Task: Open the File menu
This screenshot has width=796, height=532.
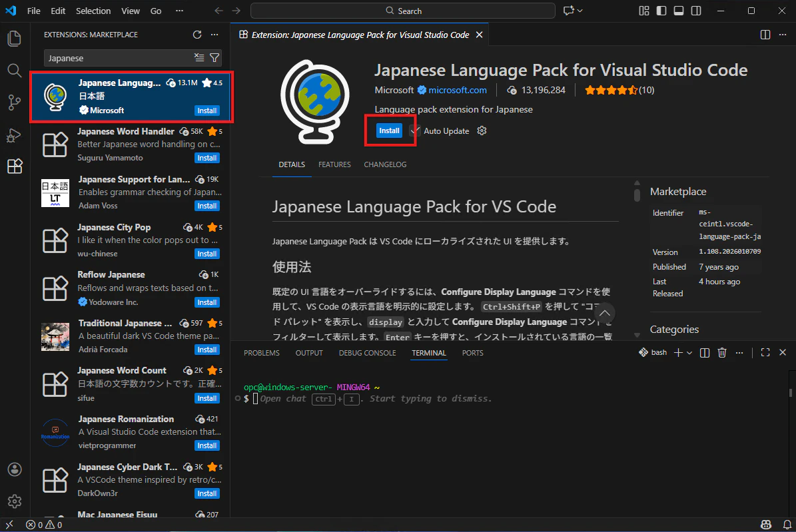Action: pyautogui.click(x=33, y=11)
